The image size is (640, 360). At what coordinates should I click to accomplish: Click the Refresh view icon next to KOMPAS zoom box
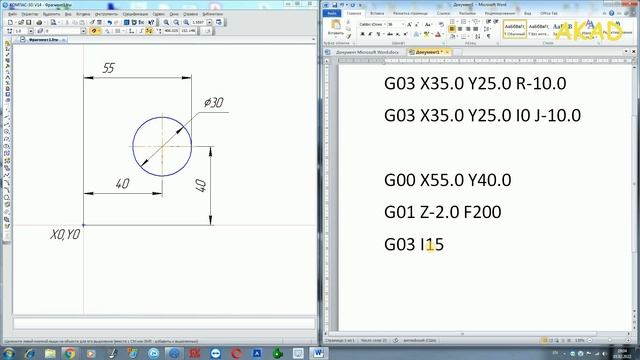click(x=219, y=22)
